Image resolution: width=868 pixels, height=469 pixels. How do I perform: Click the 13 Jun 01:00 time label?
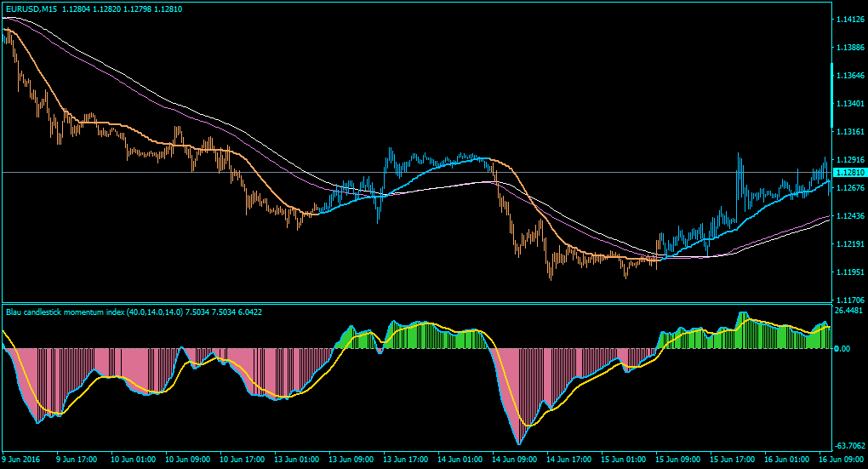point(297,459)
